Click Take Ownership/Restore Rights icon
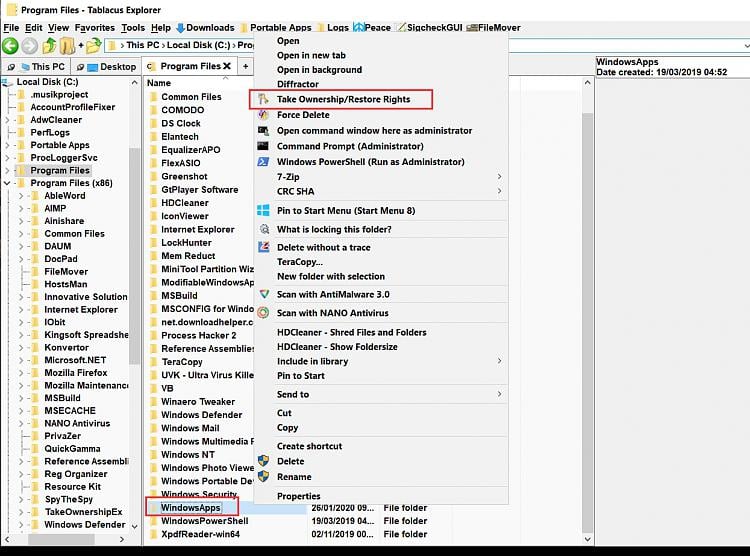 [263, 100]
